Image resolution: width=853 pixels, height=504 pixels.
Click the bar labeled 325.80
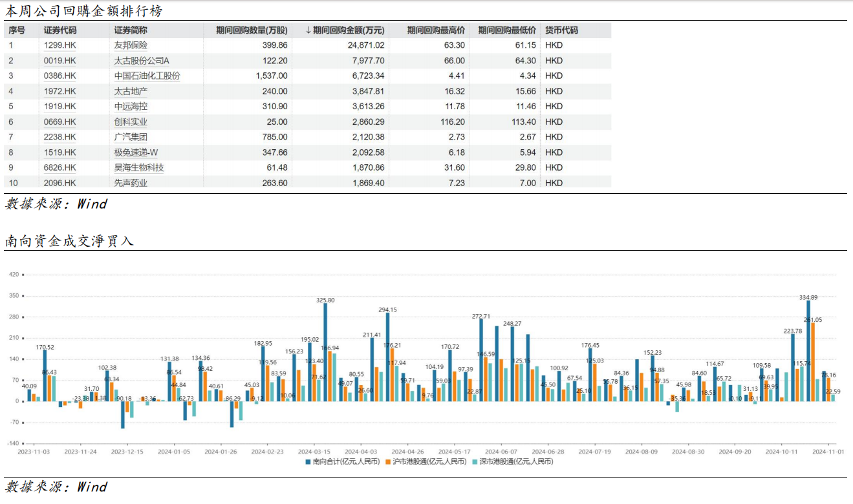325,352
